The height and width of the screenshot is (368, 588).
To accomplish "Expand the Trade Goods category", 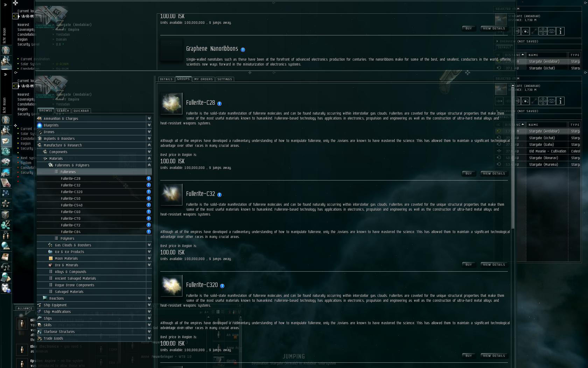I will (x=149, y=338).
